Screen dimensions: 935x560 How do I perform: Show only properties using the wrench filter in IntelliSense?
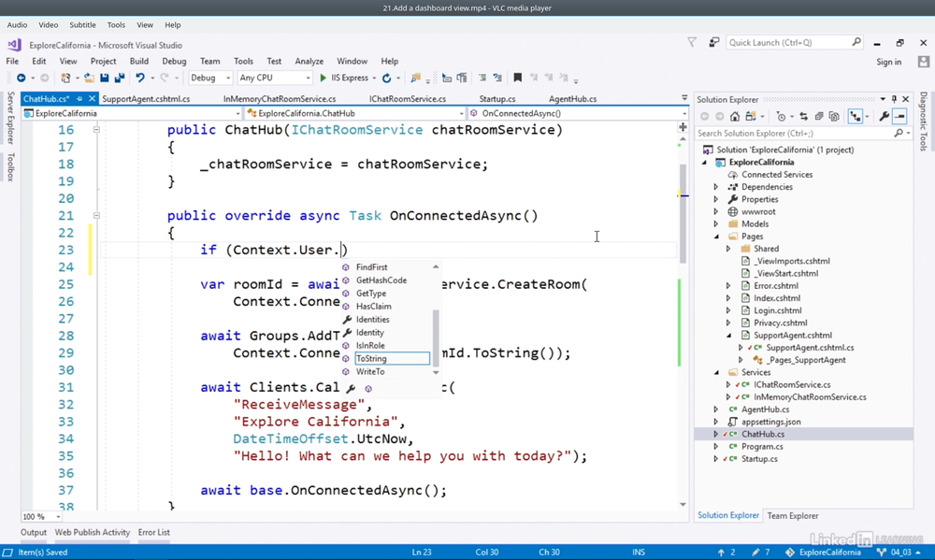tap(351, 389)
